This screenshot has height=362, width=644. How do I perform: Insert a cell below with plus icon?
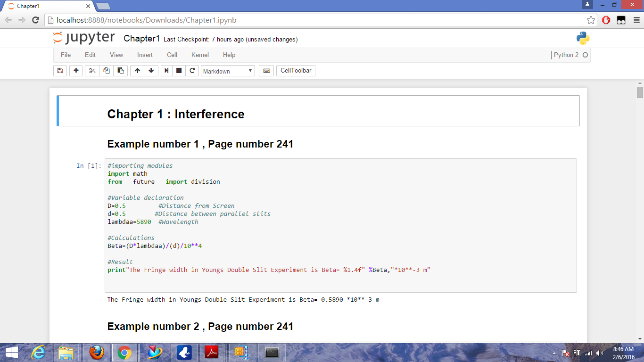[76, 71]
